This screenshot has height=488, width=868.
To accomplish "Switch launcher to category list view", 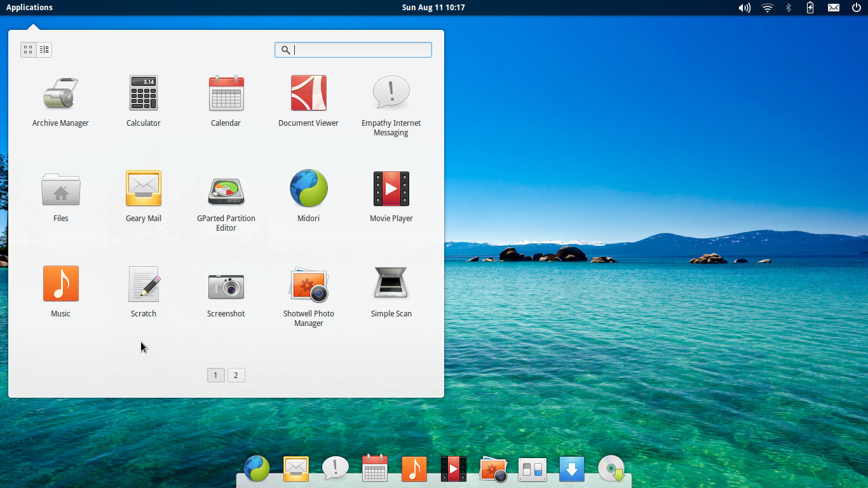I will coord(44,50).
